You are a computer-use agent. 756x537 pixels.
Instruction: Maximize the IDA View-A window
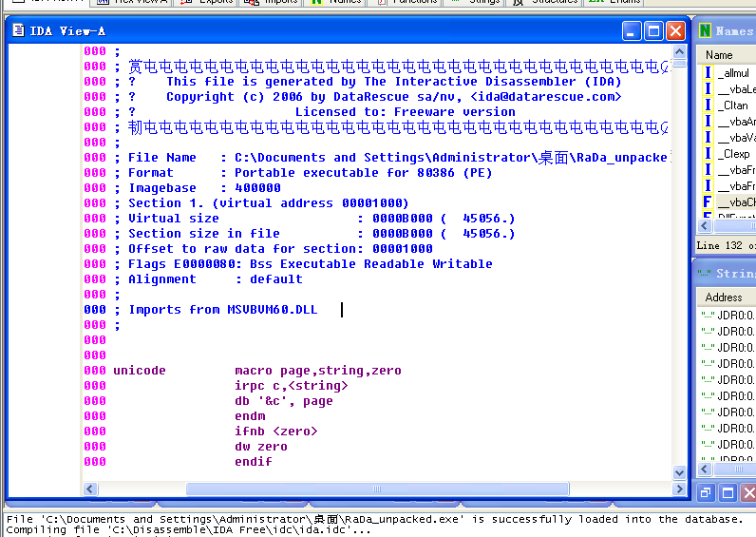[653, 31]
